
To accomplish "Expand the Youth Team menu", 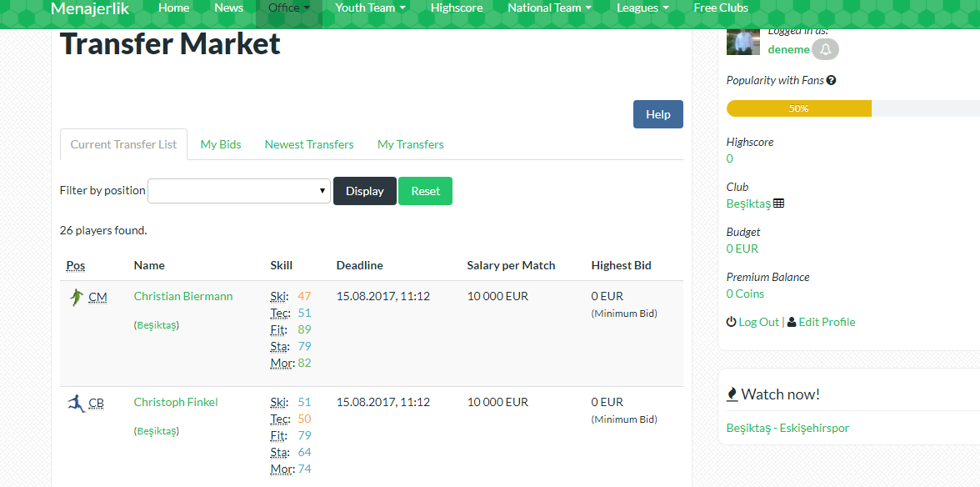I will (x=370, y=8).
